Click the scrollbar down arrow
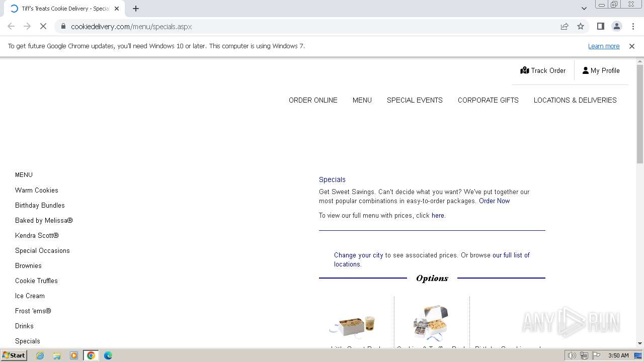The image size is (644, 362). coord(640,343)
